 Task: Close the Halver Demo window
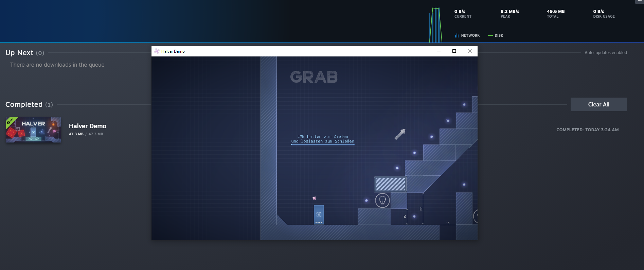coord(470,51)
